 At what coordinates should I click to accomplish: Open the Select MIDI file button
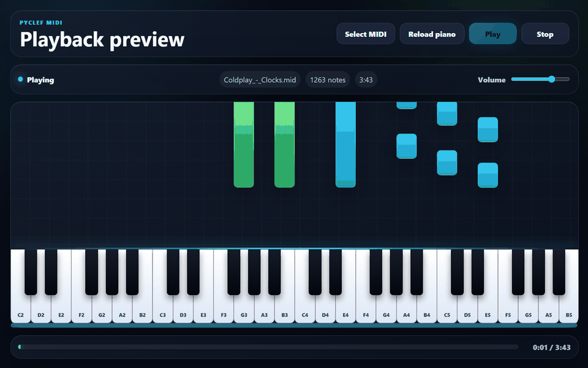click(366, 34)
